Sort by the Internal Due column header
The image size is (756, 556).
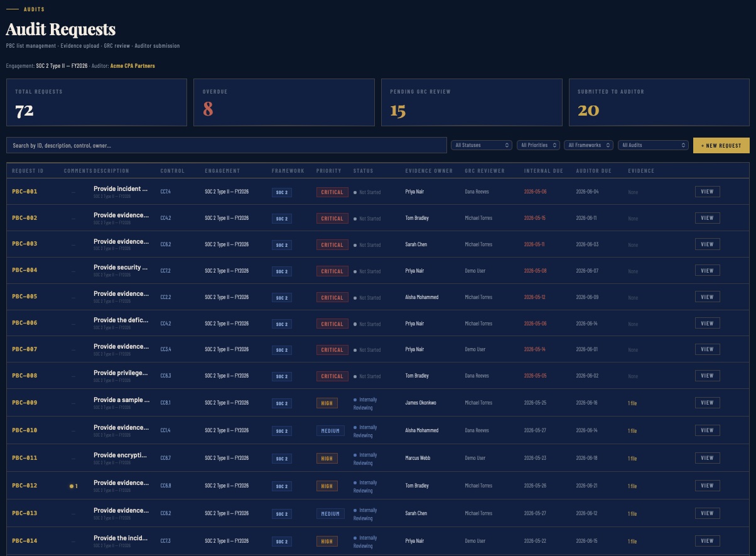click(x=544, y=171)
